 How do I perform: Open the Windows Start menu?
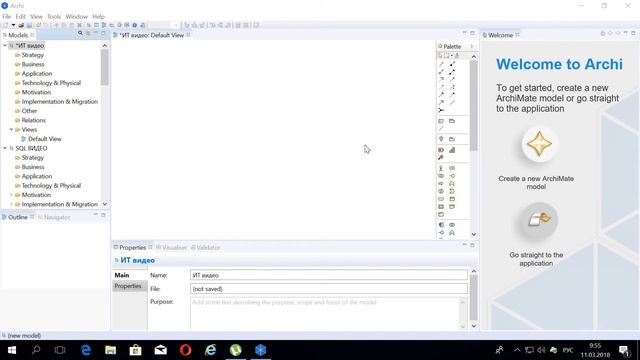point(11,350)
